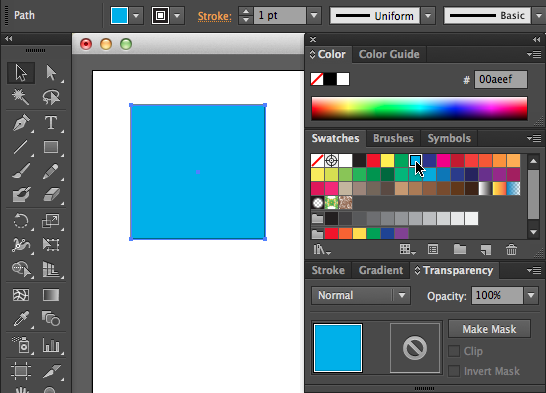
Task: Delete the selected swatch
Action: coord(511,249)
